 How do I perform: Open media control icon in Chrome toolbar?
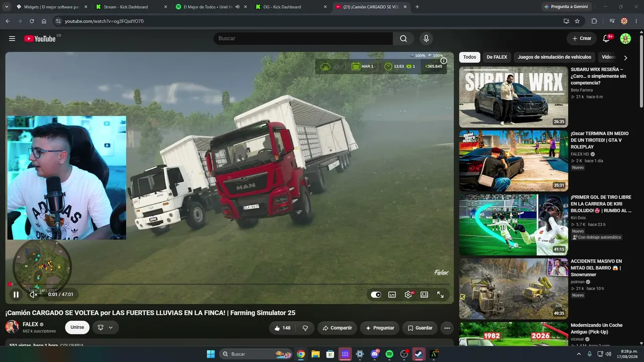pos(612,21)
